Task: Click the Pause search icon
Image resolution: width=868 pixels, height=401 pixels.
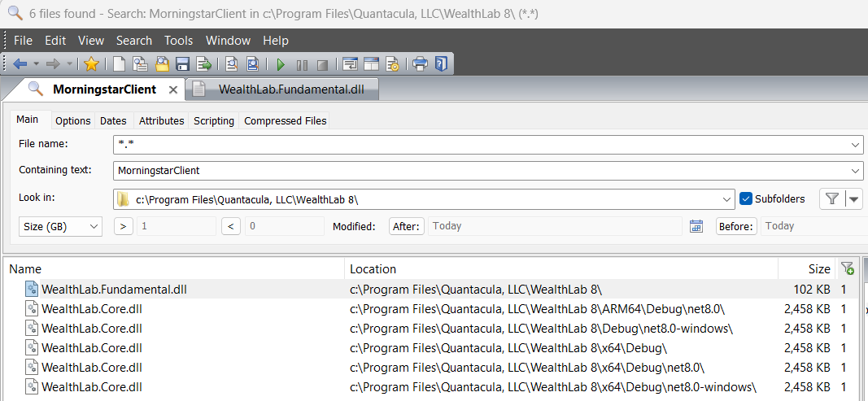Action: (x=302, y=64)
